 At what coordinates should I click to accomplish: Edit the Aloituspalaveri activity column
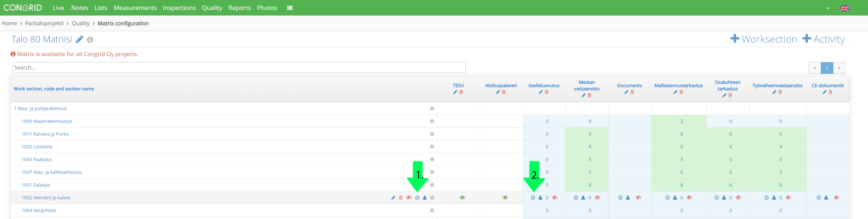498,92
